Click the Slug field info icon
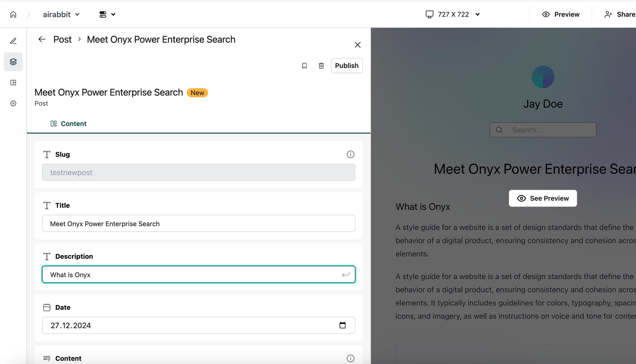The height and width of the screenshot is (364, 636). click(350, 154)
